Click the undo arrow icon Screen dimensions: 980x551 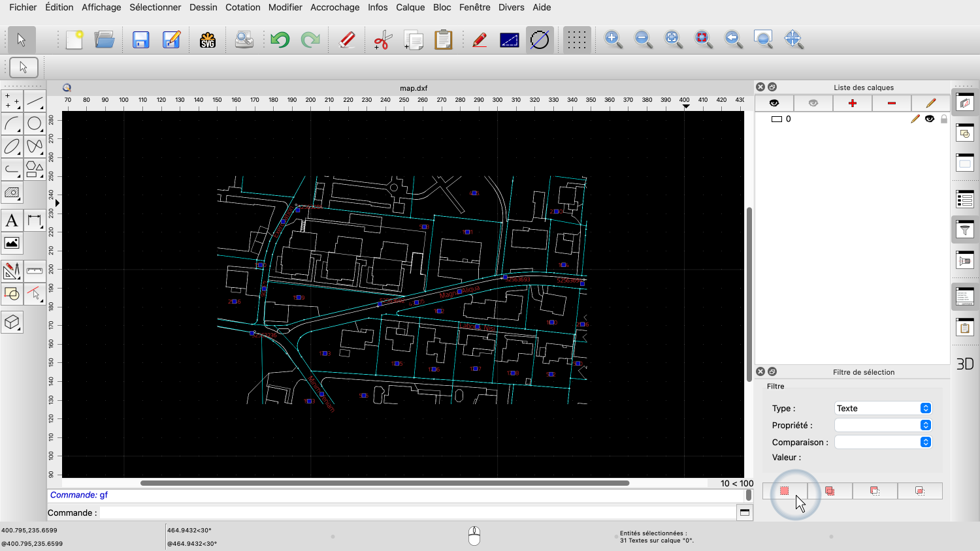(x=280, y=40)
